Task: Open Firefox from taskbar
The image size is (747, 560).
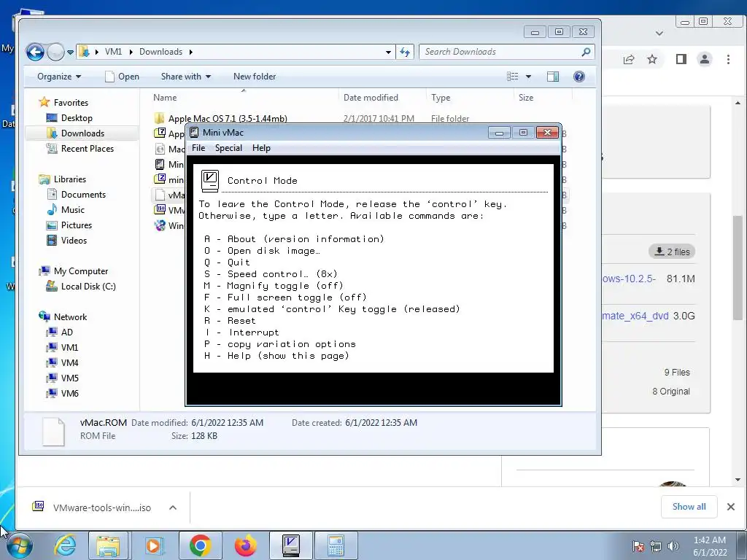Action: point(245,545)
